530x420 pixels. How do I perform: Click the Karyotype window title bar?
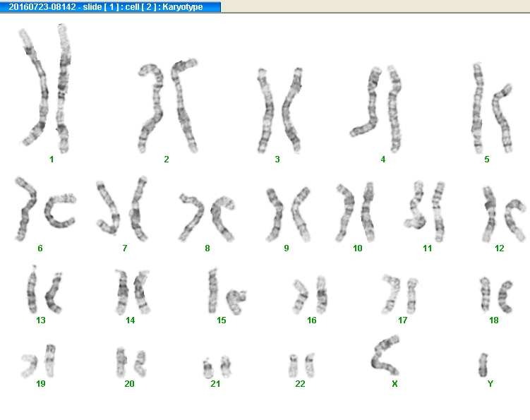[110, 7]
